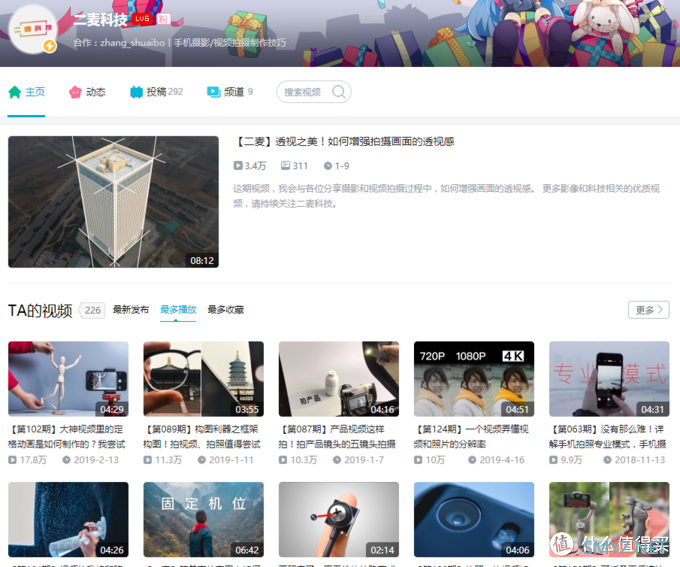Switch to 最新发布 sorting tab
The image size is (680, 567).
131,310
